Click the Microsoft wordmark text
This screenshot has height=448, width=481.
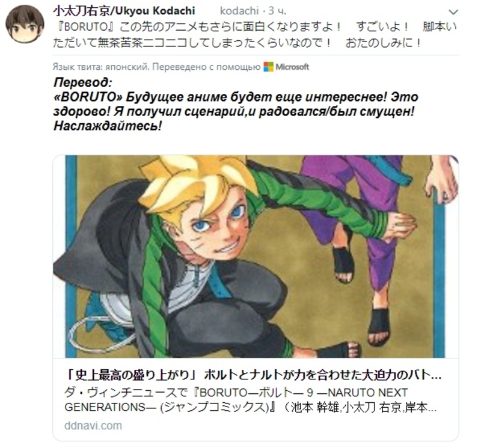tap(292, 67)
